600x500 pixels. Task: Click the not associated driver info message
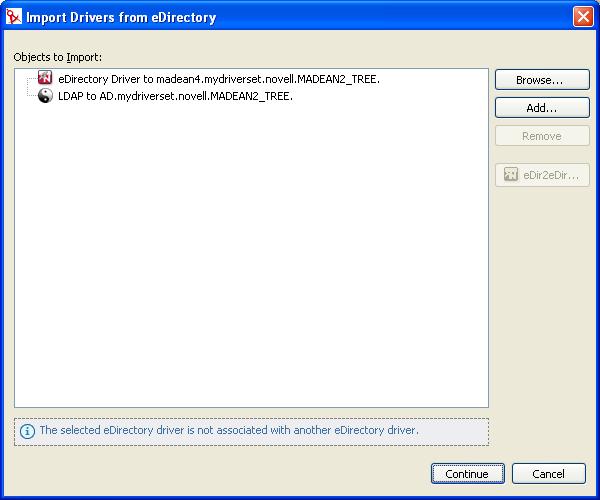coord(229,430)
